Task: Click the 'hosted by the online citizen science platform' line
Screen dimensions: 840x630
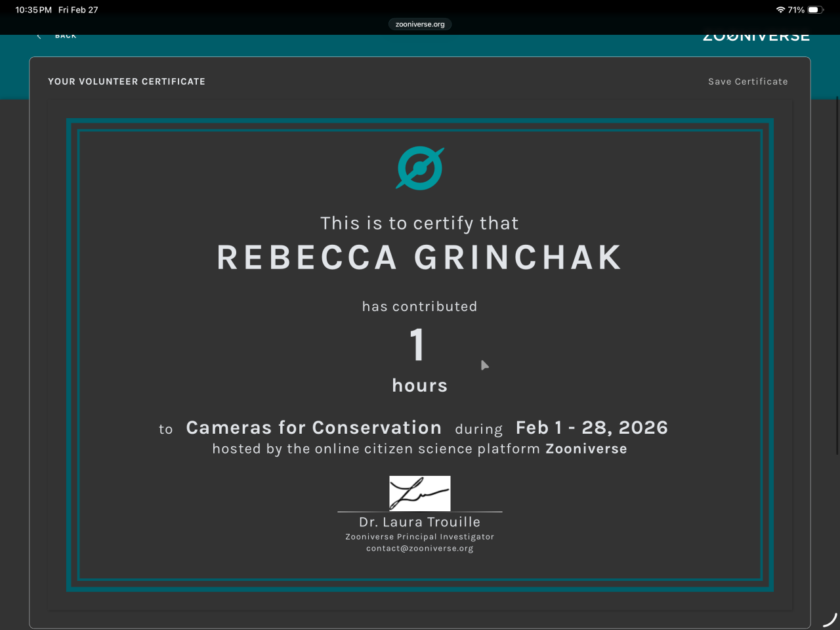Action: [420, 449]
